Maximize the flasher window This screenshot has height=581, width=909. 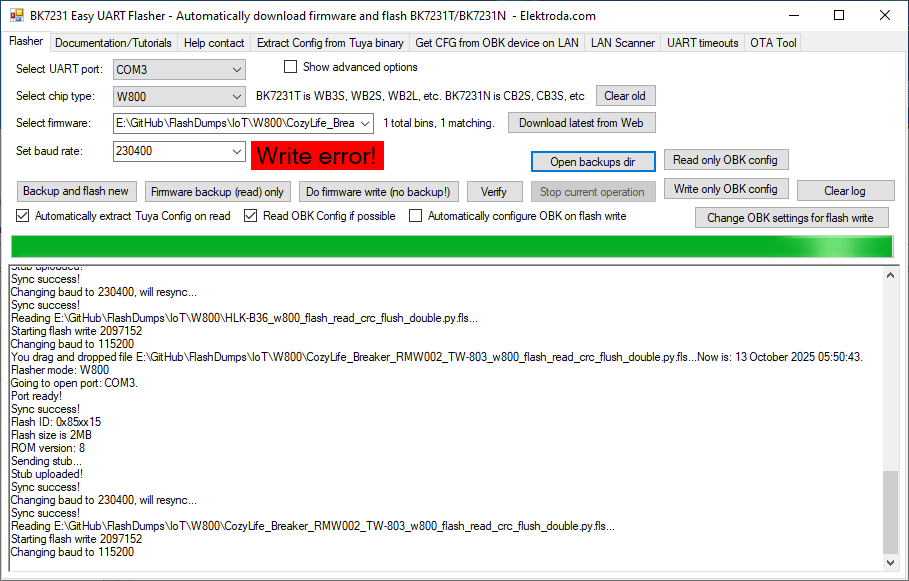coord(839,16)
